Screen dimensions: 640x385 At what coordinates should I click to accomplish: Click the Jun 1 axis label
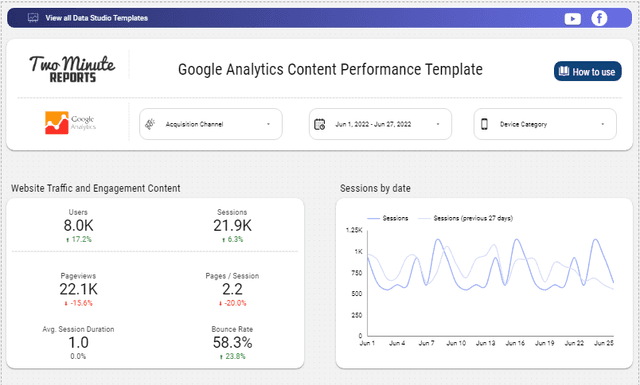pyautogui.click(x=367, y=343)
